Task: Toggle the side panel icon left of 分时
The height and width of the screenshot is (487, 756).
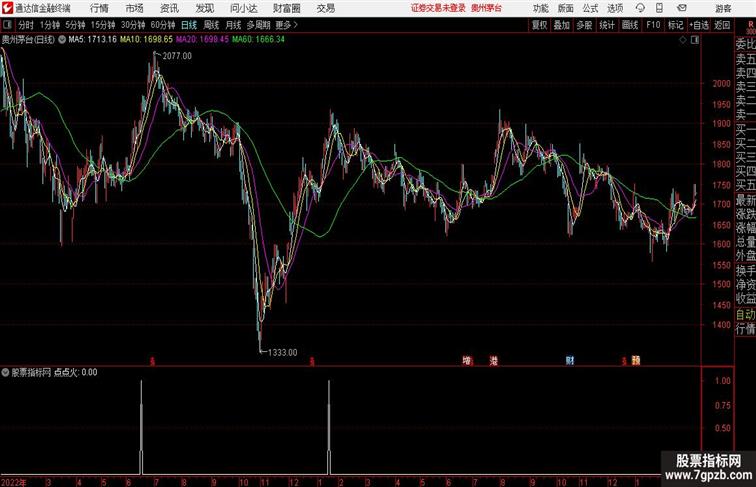Action: click(7, 25)
